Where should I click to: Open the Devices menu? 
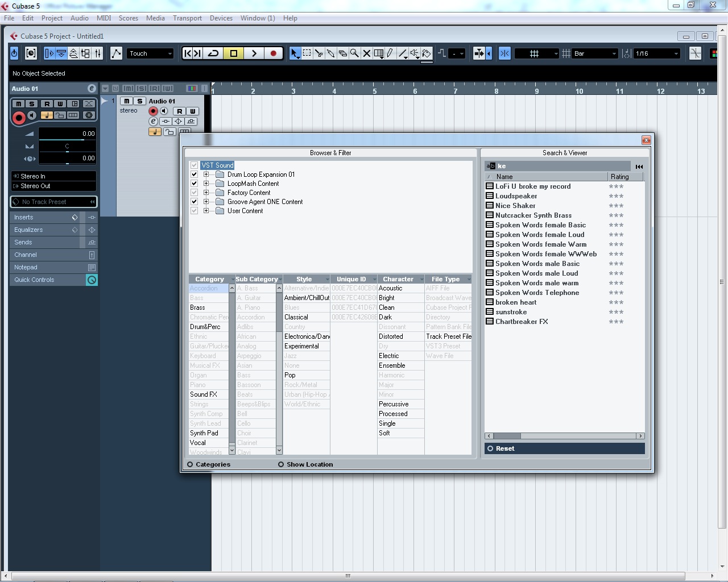pos(221,18)
